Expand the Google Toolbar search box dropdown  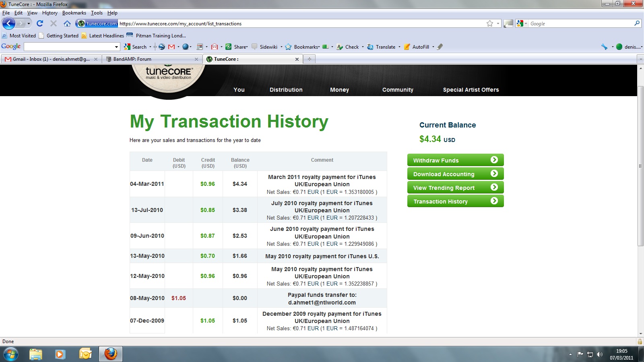(x=117, y=47)
